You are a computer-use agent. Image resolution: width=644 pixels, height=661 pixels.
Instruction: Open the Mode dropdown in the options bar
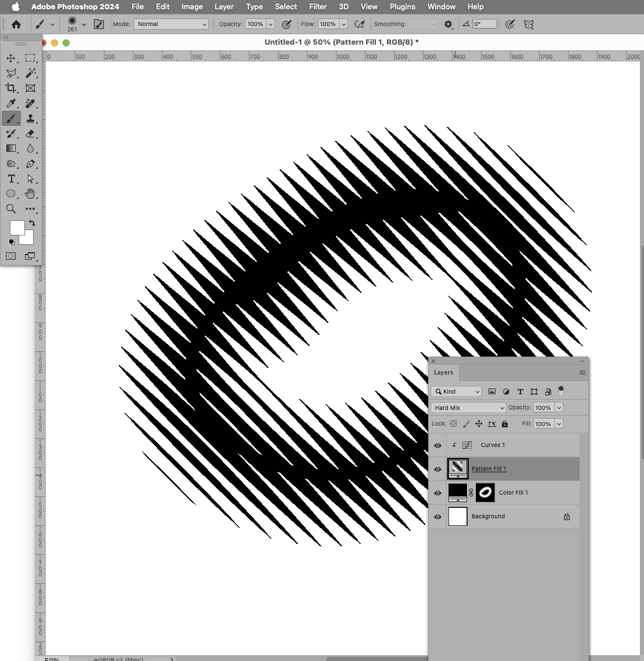(171, 24)
